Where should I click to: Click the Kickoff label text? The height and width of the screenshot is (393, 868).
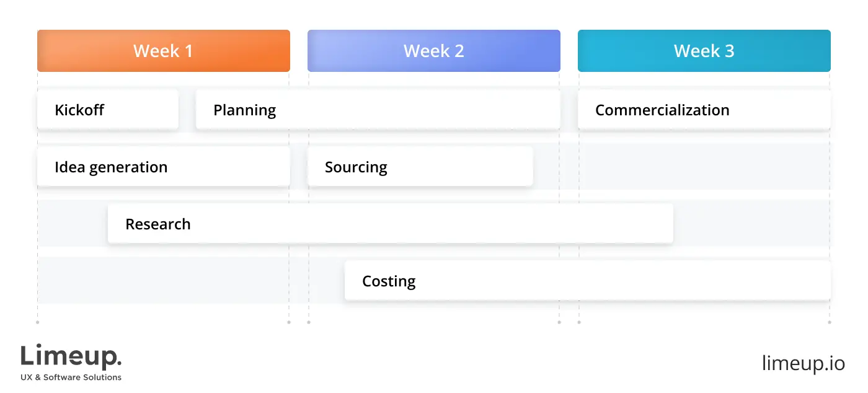[x=79, y=110]
